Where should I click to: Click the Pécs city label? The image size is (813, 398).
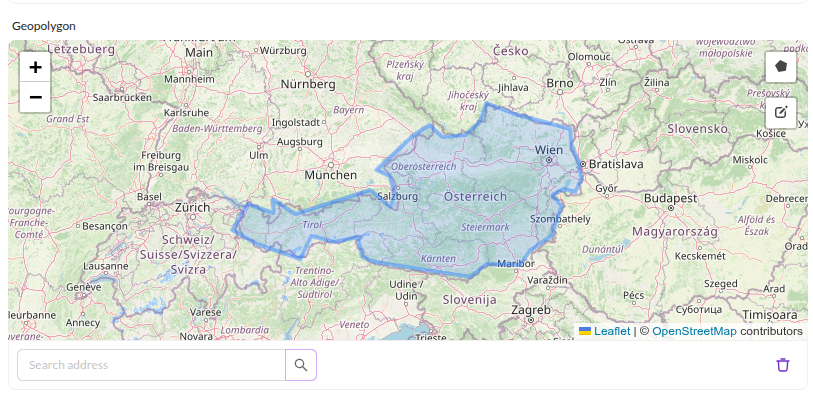pos(633,295)
